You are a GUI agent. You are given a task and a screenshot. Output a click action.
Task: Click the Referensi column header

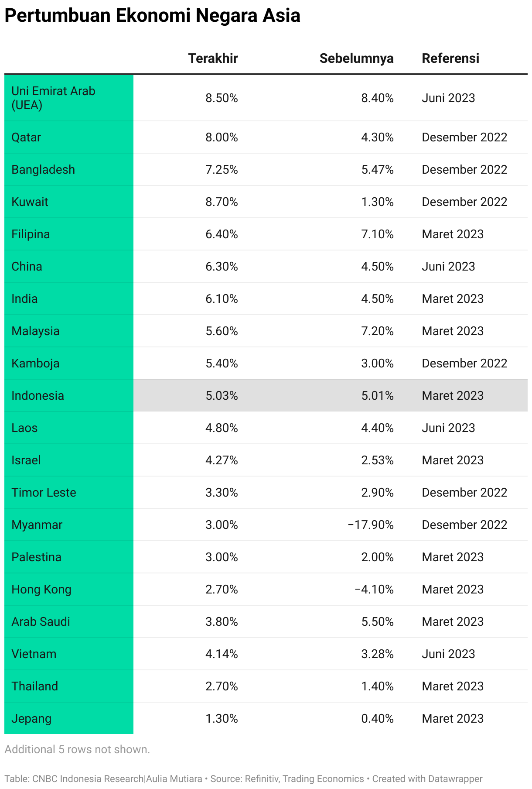tap(450, 58)
